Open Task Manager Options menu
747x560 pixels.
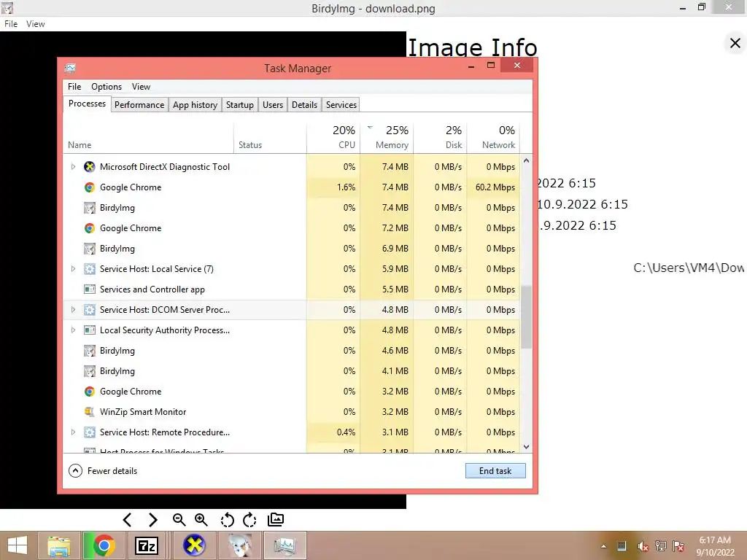pyautogui.click(x=107, y=87)
